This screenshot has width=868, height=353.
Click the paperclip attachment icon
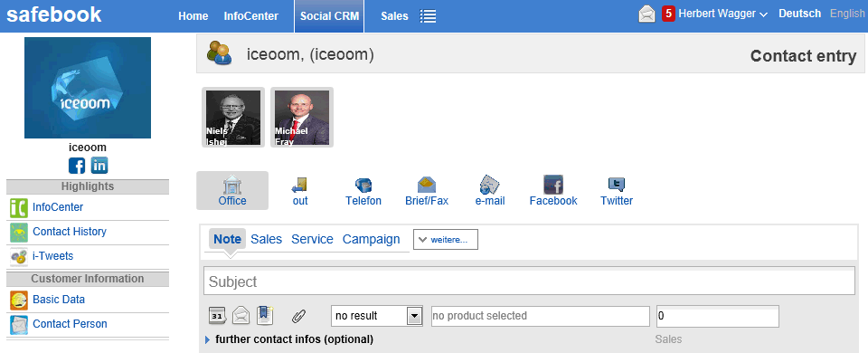299,316
